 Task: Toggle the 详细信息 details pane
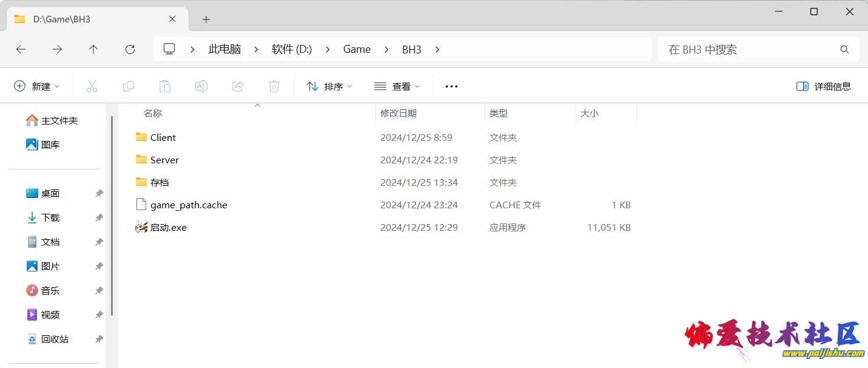pos(824,86)
